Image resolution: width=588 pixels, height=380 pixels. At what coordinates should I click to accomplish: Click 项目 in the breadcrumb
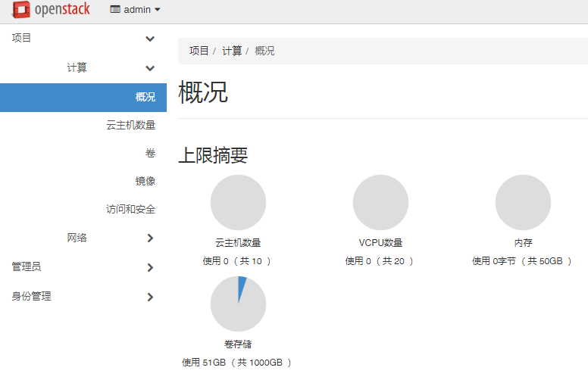click(199, 51)
